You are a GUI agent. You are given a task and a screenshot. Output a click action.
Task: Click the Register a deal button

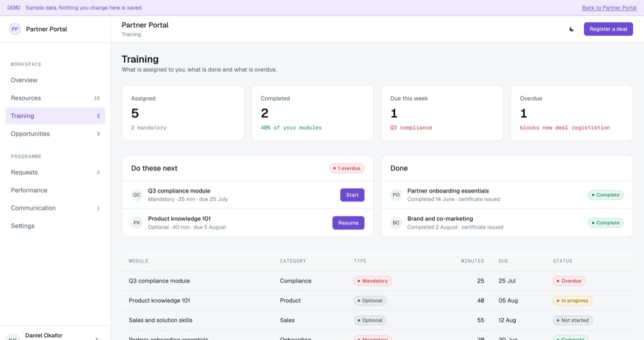click(x=608, y=29)
